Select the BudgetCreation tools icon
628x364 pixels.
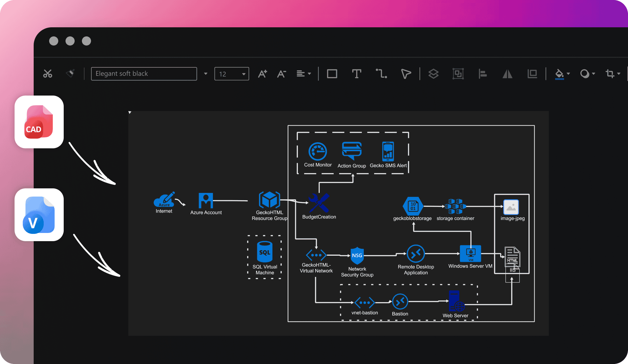(319, 203)
